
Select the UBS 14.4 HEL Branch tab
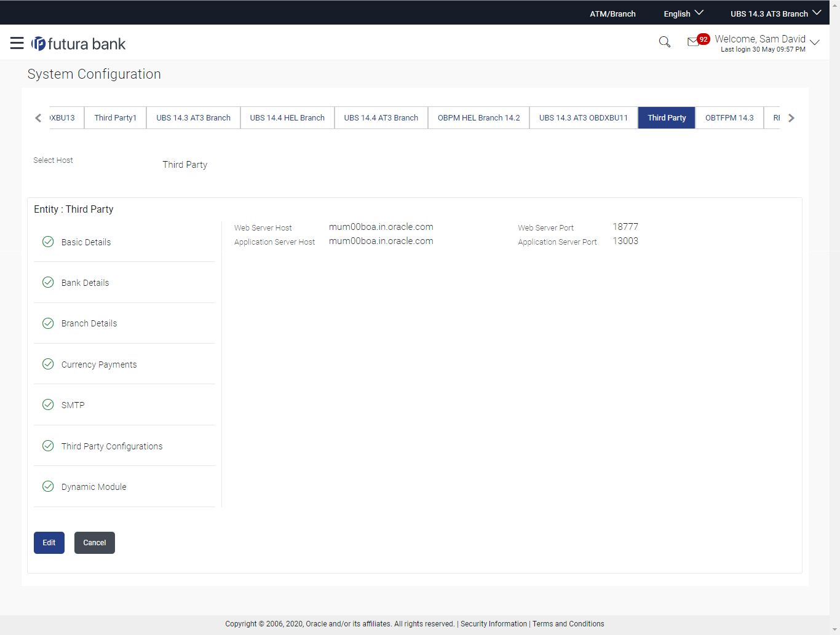pyautogui.click(x=287, y=117)
